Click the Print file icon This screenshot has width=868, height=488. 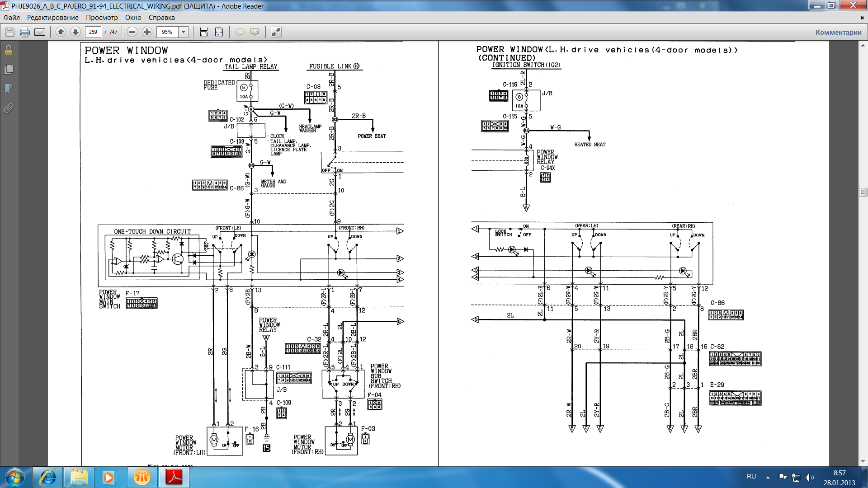[x=25, y=32]
